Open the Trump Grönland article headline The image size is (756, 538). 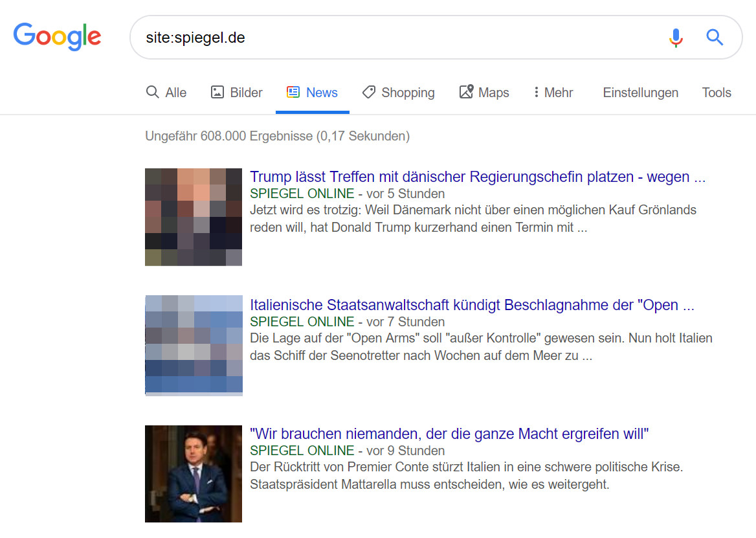pos(478,176)
